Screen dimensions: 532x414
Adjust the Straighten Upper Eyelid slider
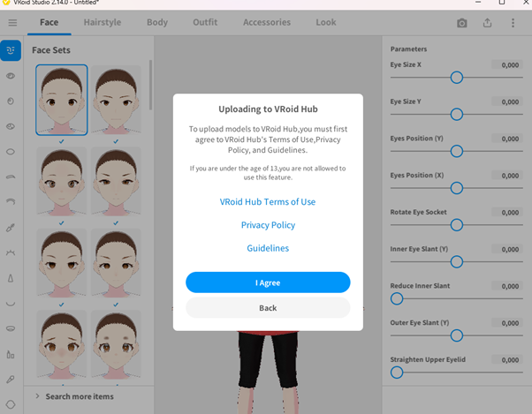pyautogui.click(x=456, y=373)
